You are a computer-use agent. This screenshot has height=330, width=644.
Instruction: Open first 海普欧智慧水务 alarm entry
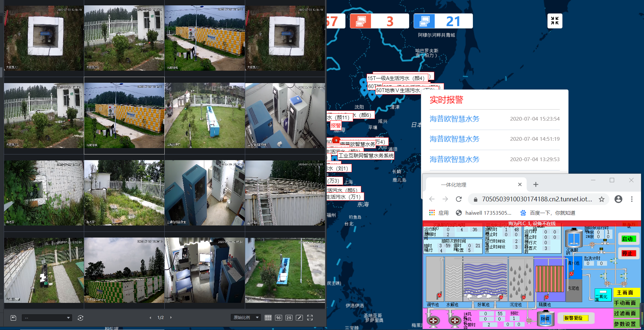coord(454,119)
